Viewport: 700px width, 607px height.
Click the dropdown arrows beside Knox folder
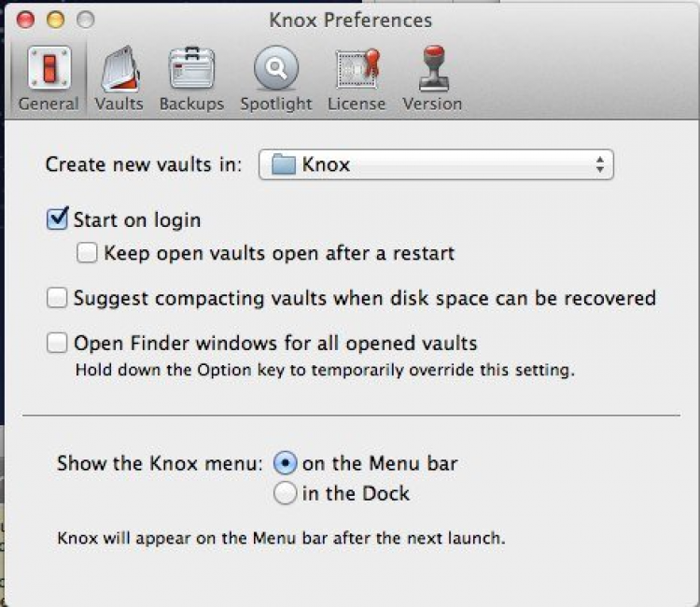599,165
